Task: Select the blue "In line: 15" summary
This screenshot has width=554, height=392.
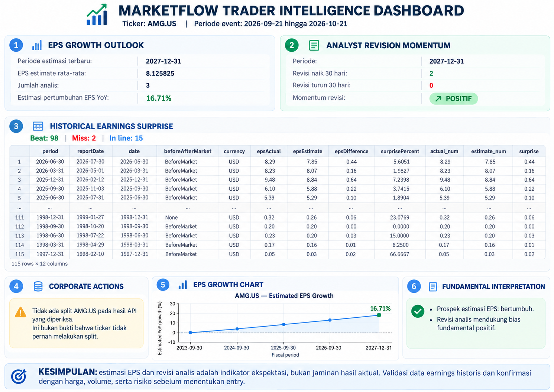Action: coord(126,138)
